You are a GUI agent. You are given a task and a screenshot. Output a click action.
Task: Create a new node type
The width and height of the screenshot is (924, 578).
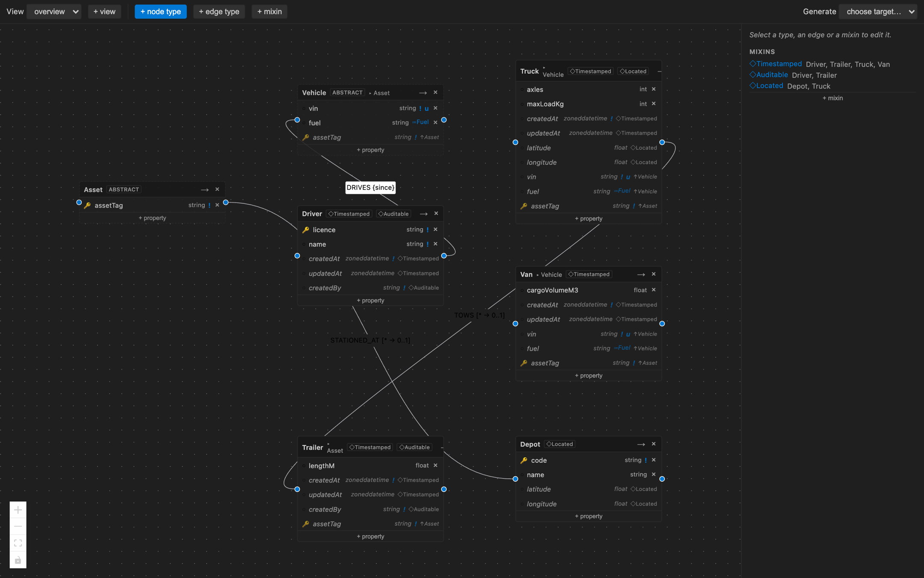(160, 12)
